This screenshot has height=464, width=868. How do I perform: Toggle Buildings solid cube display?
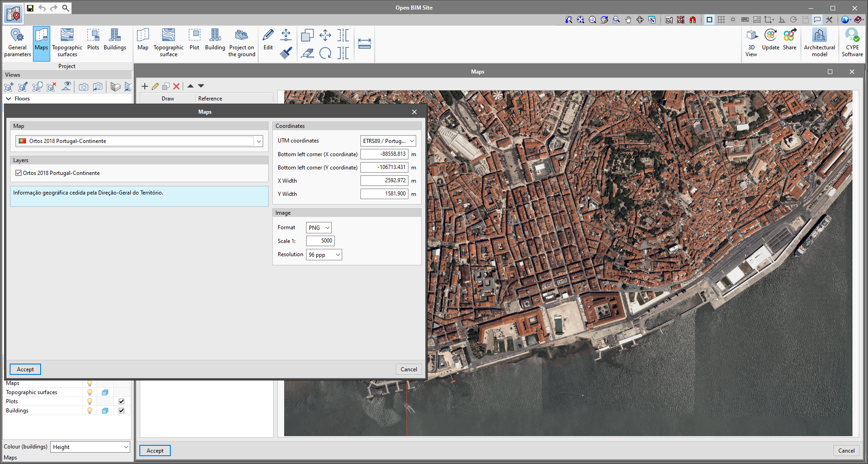coord(105,411)
